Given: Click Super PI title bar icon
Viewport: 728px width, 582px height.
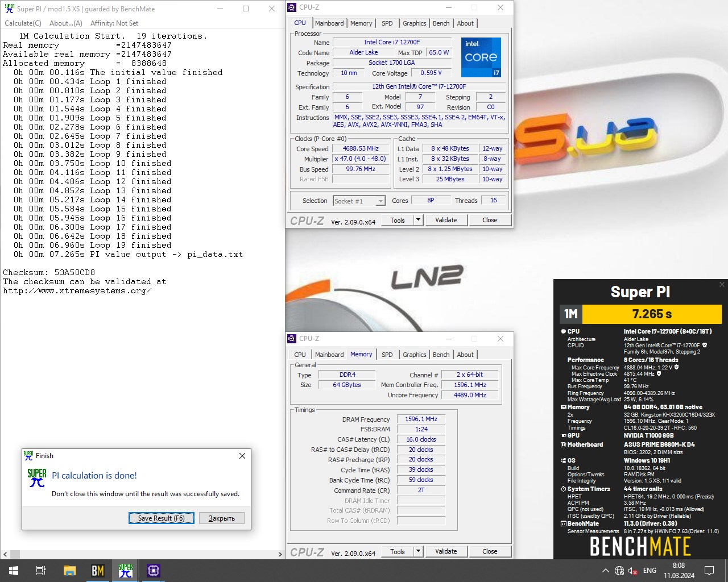Looking at the screenshot, I should (9, 9).
